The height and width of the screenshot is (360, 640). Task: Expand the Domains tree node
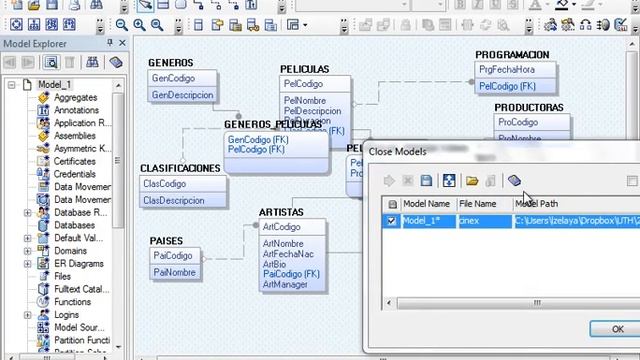27,251
